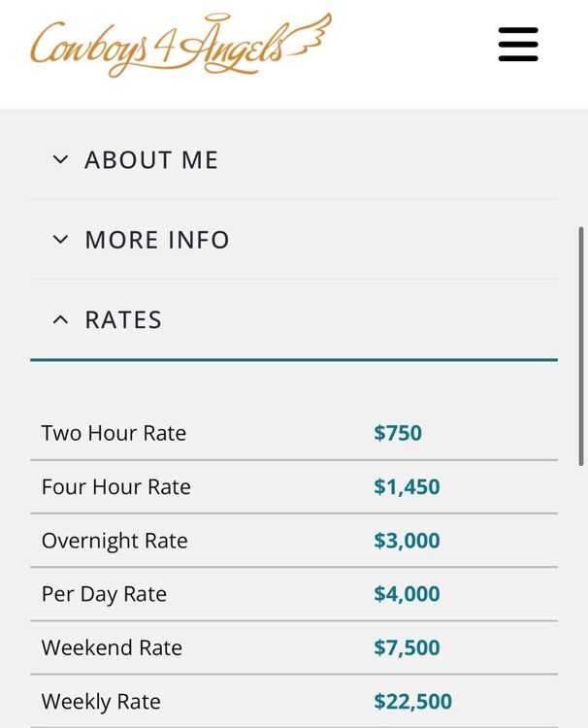
Task: Click the Overnight Rate label
Action: (114, 541)
